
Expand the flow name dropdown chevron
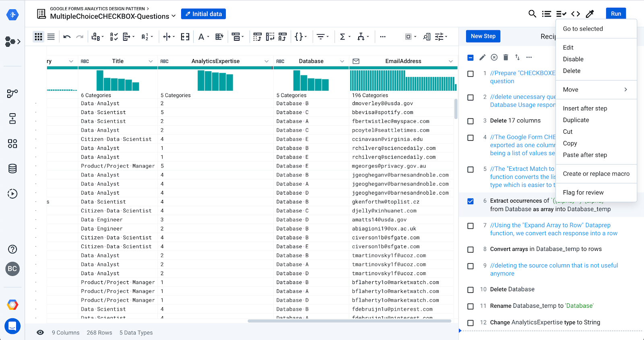[x=174, y=16]
